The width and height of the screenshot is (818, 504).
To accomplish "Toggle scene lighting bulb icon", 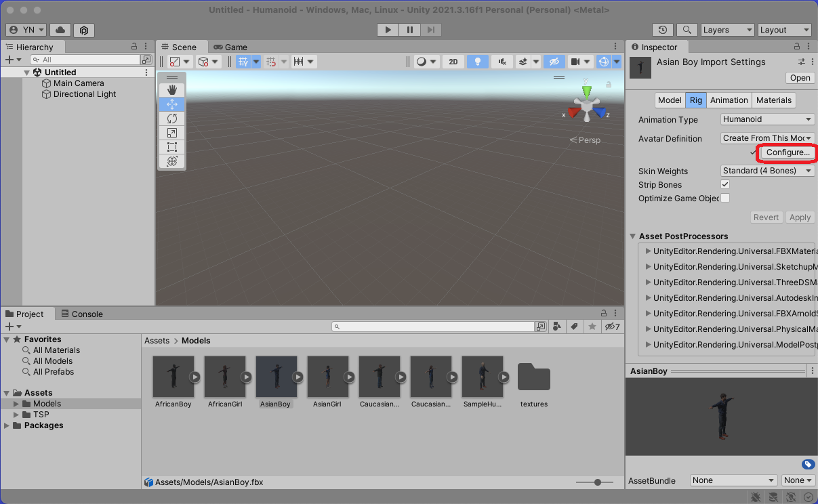I will [x=477, y=62].
